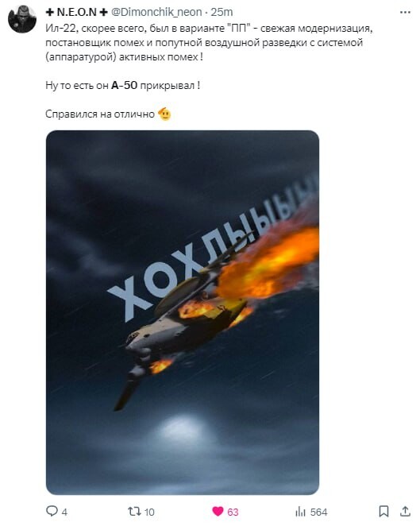
Task: Click the first paragraph beginning Ил-22
Action: [209, 43]
